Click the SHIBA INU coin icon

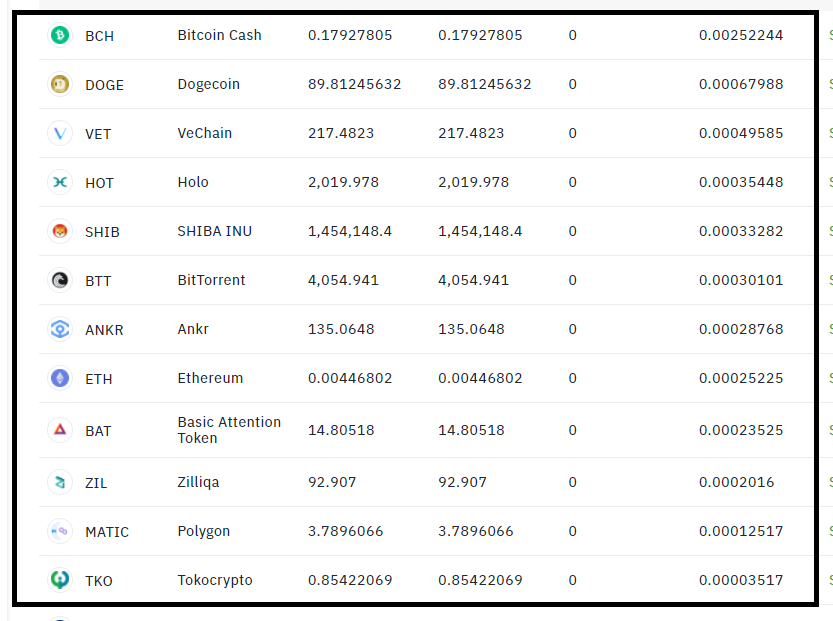[60, 232]
